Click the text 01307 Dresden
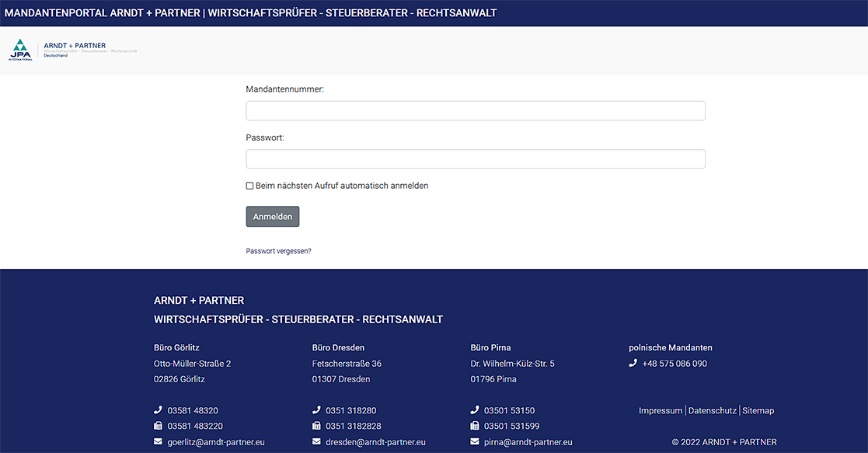Viewport: 868px width, 453px height. [341, 379]
